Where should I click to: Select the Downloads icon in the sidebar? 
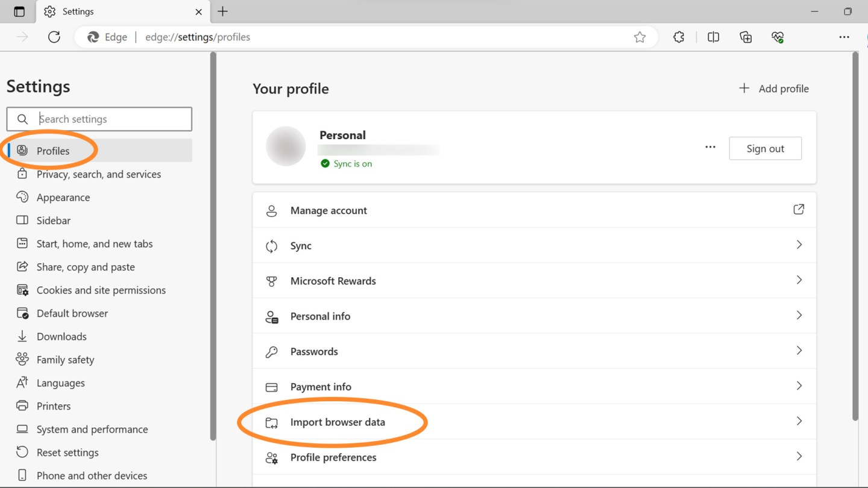click(x=22, y=336)
